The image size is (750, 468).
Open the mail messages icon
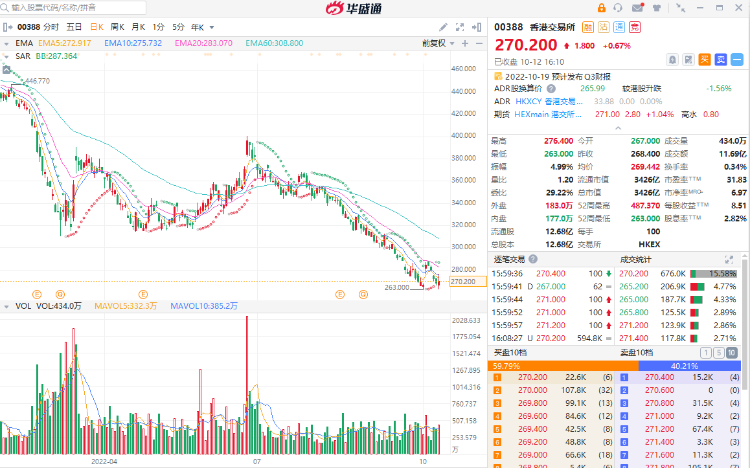click(x=638, y=8)
